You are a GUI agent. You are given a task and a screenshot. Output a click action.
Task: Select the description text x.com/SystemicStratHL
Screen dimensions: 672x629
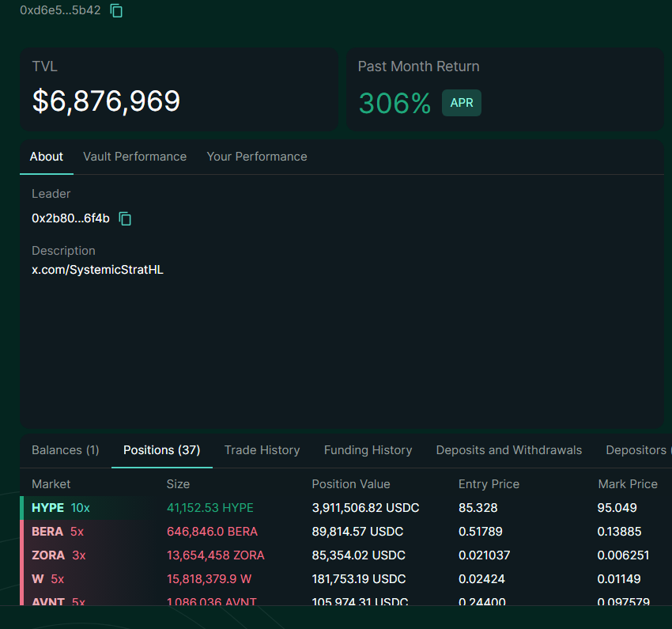coord(97,270)
